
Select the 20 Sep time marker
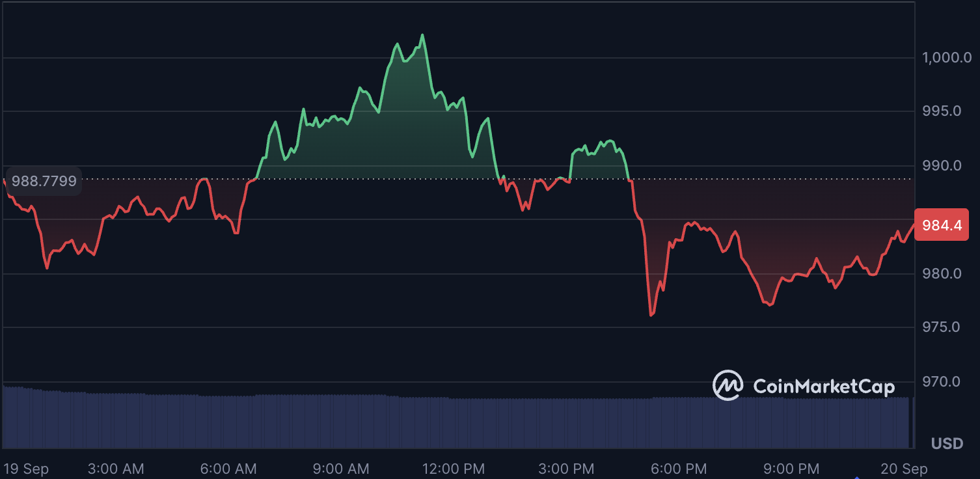(904, 469)
